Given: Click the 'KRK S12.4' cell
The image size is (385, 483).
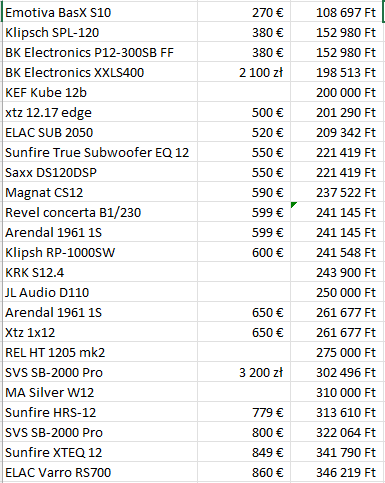Looking at the screenshot, I should click(x=100, y=272).
